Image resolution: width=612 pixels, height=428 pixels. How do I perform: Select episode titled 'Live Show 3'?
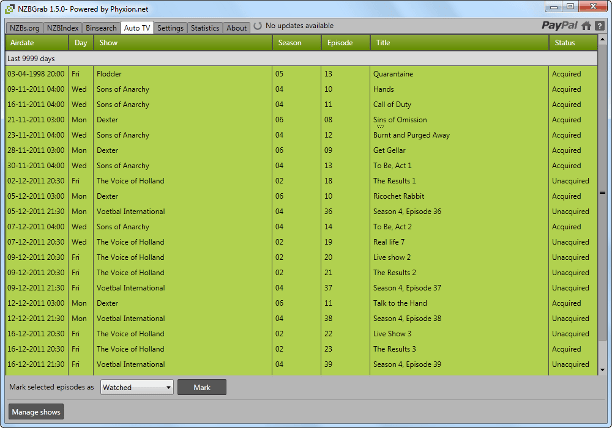point(392,334)
